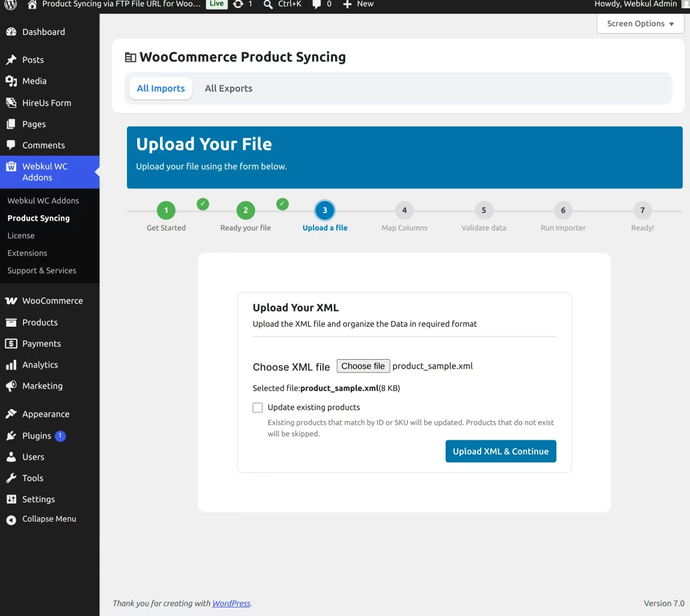Open Product Syncing submenu item
690x616 pixels.
point(39,218)
